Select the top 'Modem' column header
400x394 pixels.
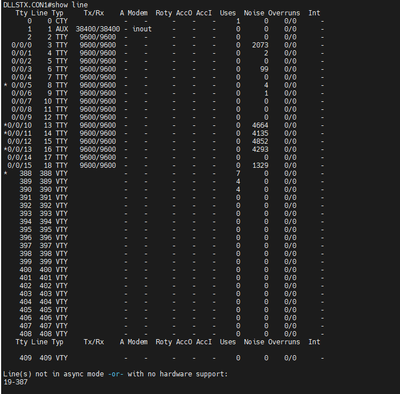click(138, 13)
